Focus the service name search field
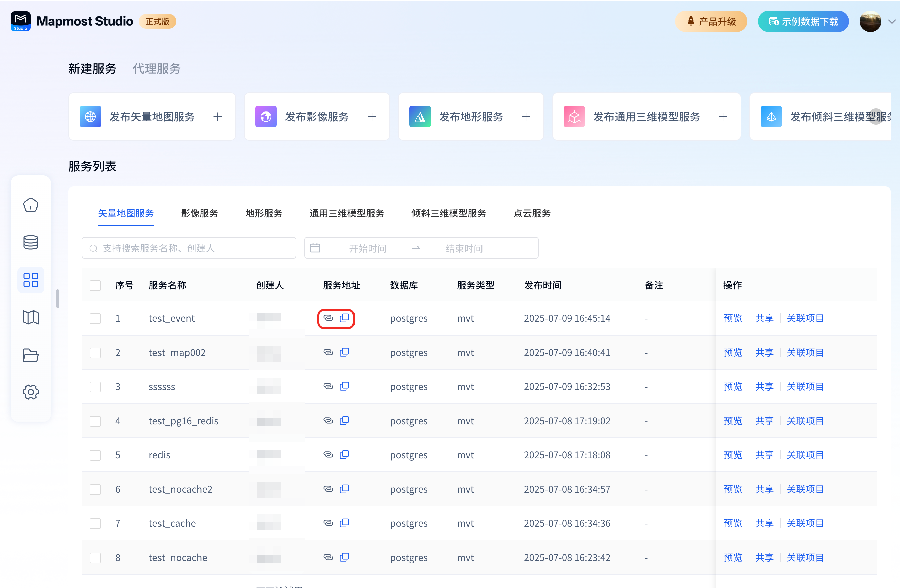The width and height of the screenshot is (900, 588). point(189,248)
